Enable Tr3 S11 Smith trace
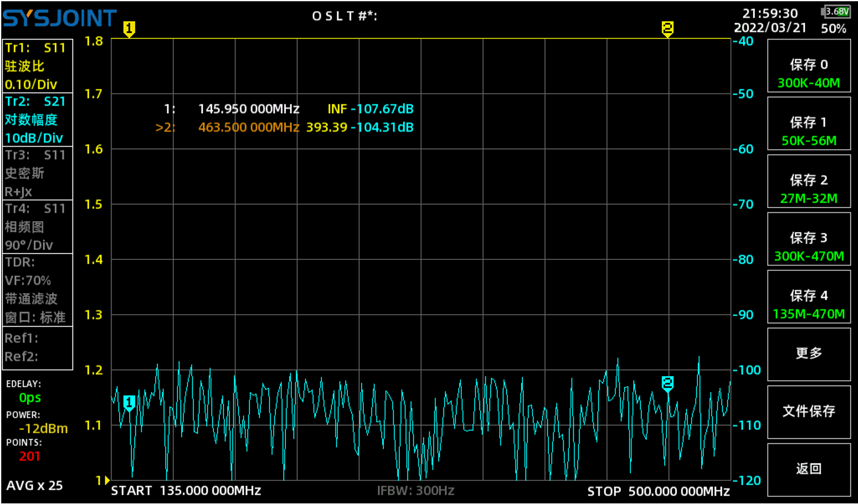Screen dimensions: 858x504 click(37, 173)
